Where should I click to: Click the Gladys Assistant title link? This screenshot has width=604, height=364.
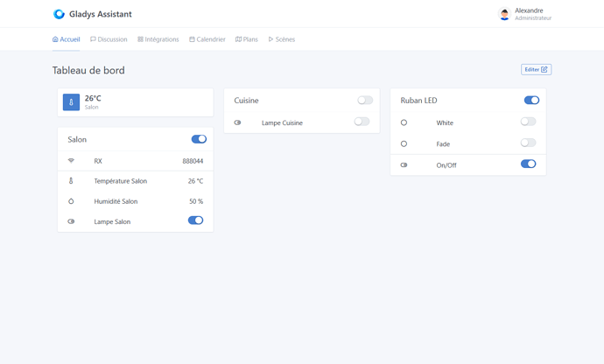pyautogui.click(x=101, y=14)
